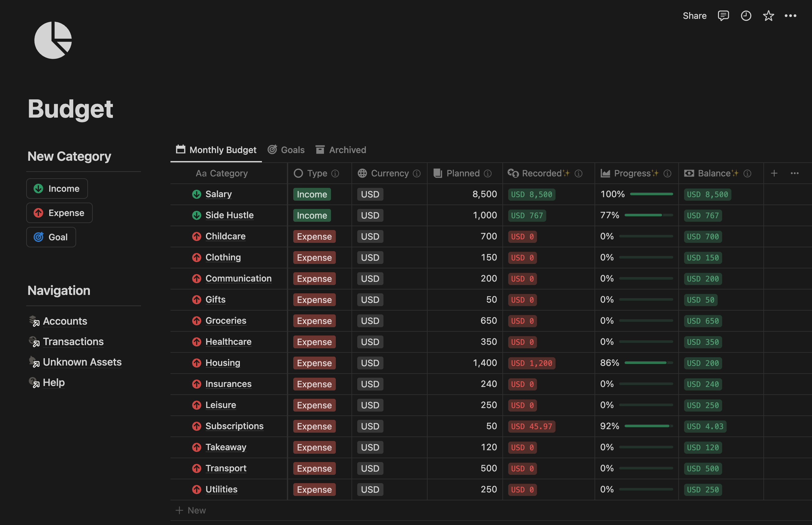Open the Archived tab
The height and width of the screenshot is (525, 812).
pyautogui.click(x=341, y=150)
